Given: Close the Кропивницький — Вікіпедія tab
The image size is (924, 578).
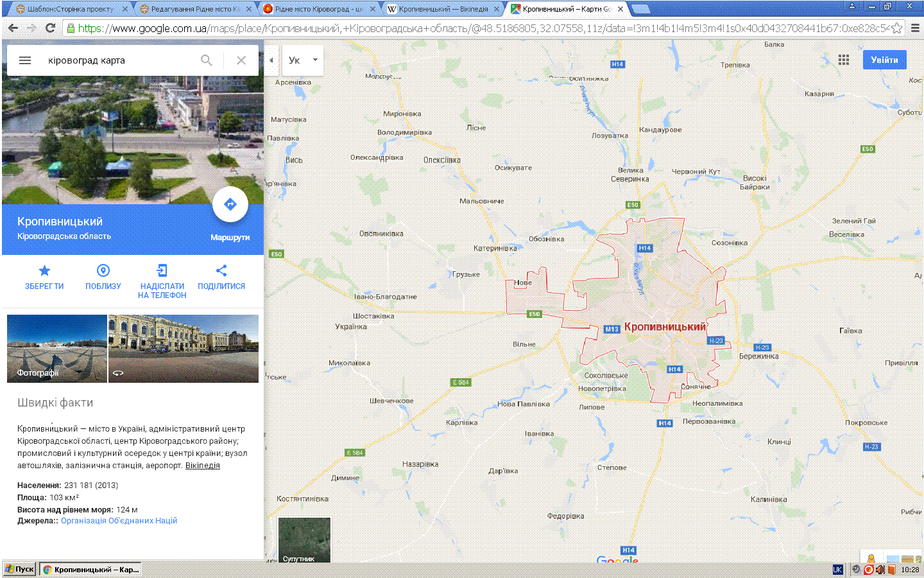Looking at the screenshot, I should pyautogui.click(x=496, y=9).
